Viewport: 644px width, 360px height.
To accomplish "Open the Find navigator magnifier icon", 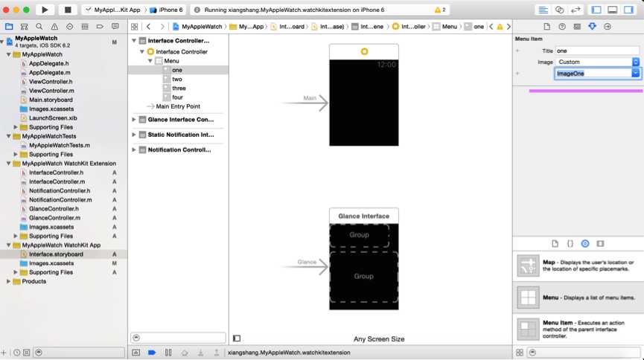I will coord(39,27).
